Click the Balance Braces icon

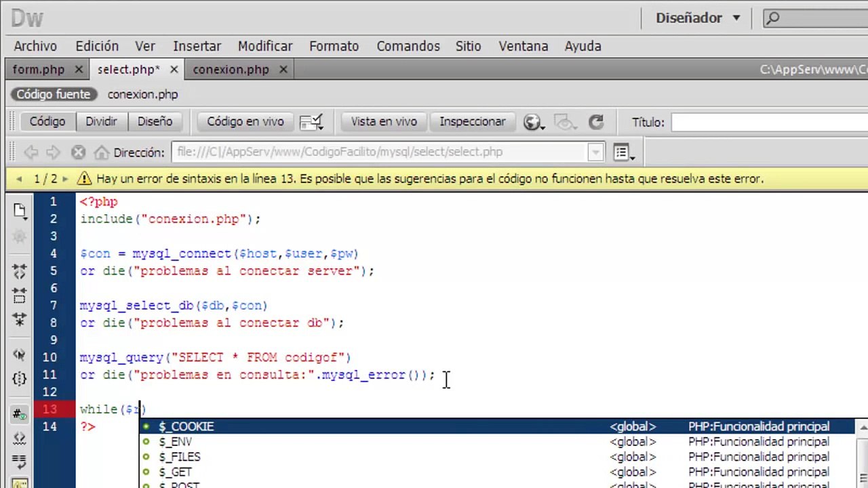19,378
